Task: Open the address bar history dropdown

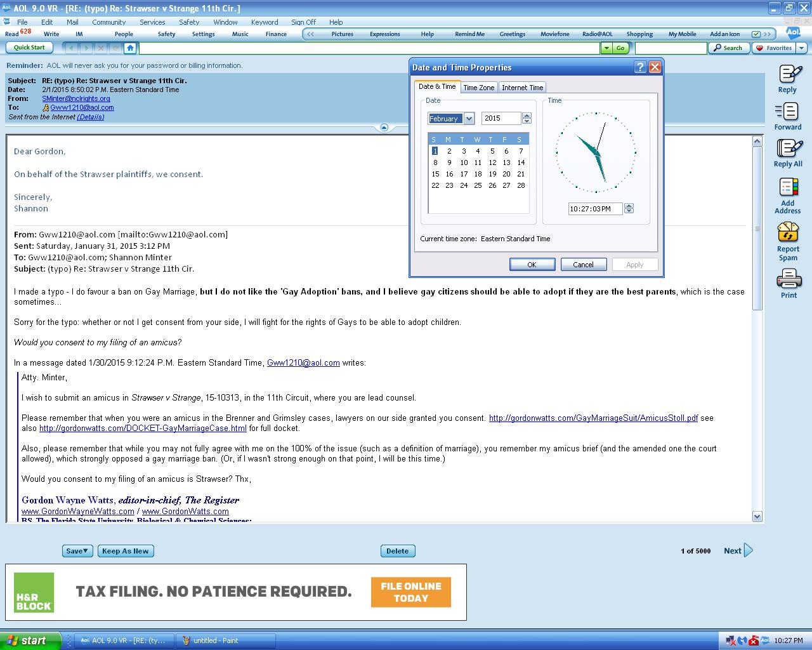Action: coord(606,48)
